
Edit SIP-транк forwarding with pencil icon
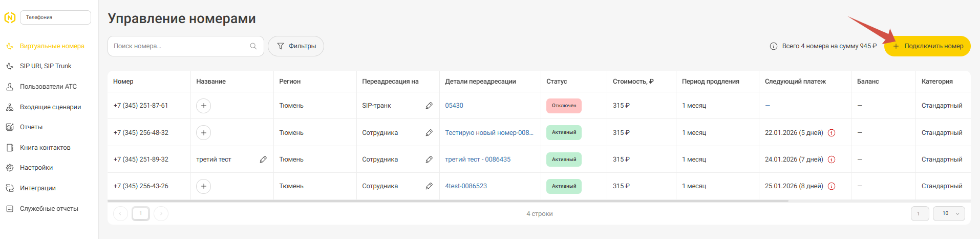pos(429,106)
